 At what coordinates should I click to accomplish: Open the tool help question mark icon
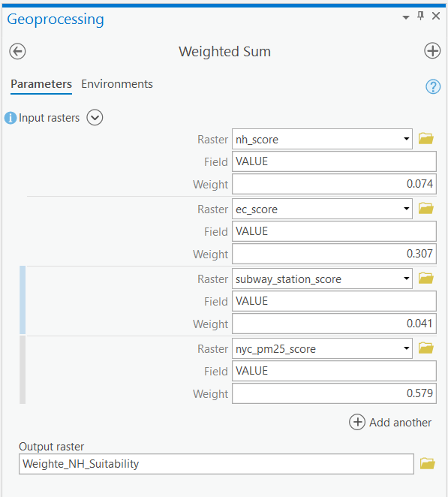(433, 86)
